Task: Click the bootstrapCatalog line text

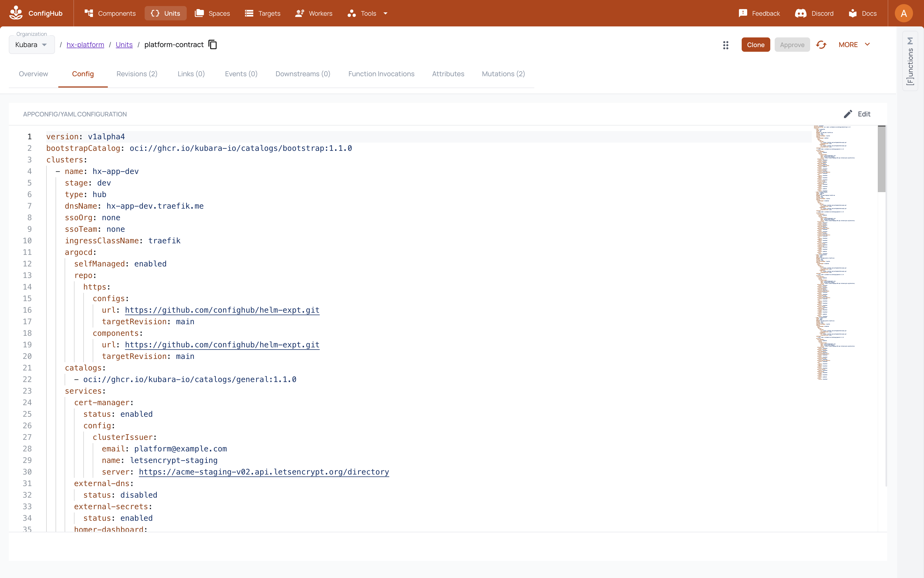Action: pos(199,148)
